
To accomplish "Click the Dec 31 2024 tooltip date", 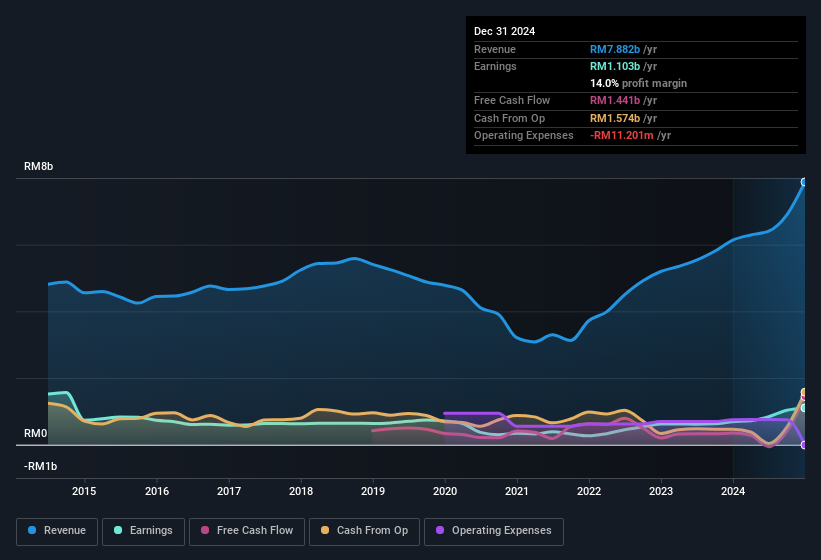I will pyautogui.click(x=504, y=31).
